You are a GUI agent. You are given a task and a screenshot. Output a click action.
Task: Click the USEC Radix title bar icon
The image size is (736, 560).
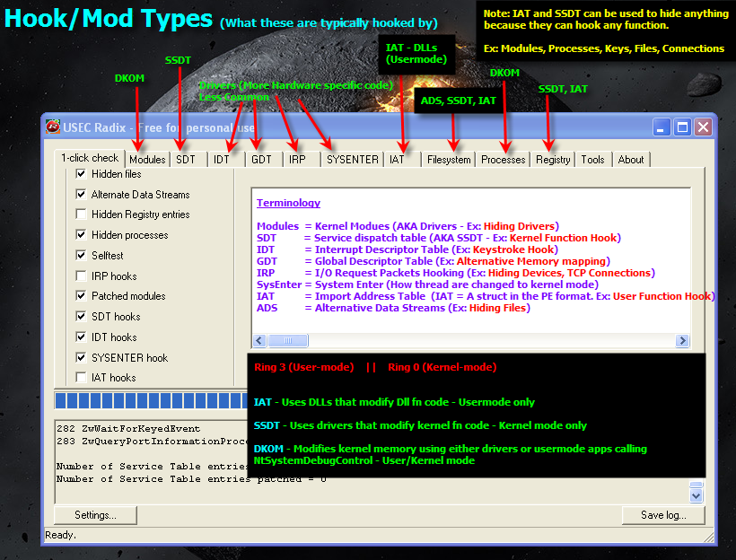click(x=53, y=127)
